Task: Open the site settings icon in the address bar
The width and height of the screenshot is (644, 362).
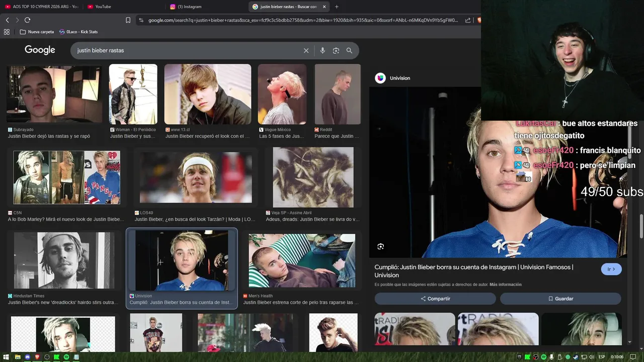Action: [x=141, y=20]
